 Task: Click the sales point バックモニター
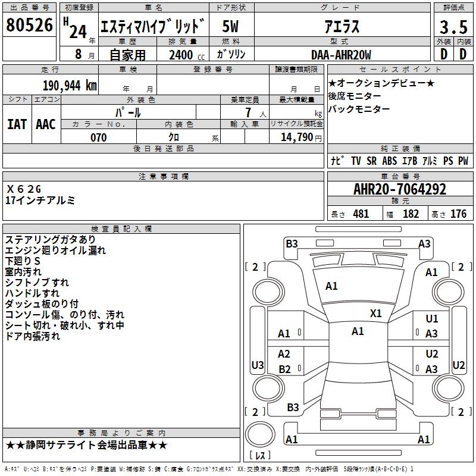[359, 109]
